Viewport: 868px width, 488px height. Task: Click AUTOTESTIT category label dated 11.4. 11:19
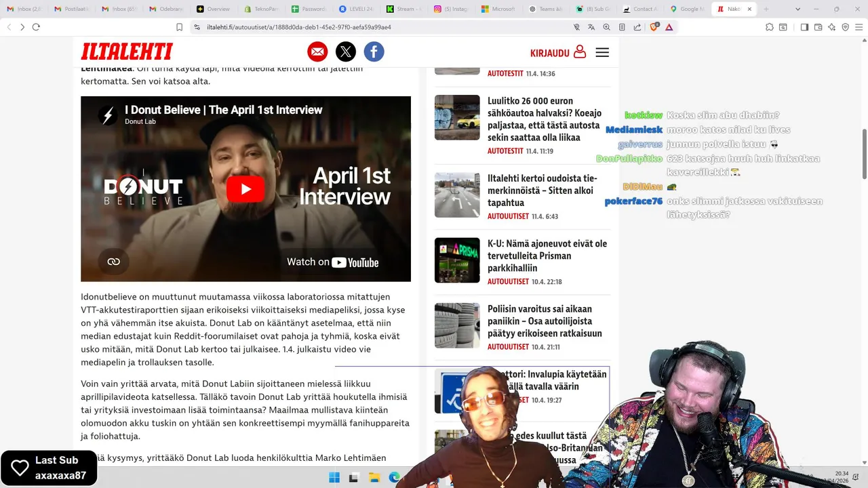tap(505, 151)
